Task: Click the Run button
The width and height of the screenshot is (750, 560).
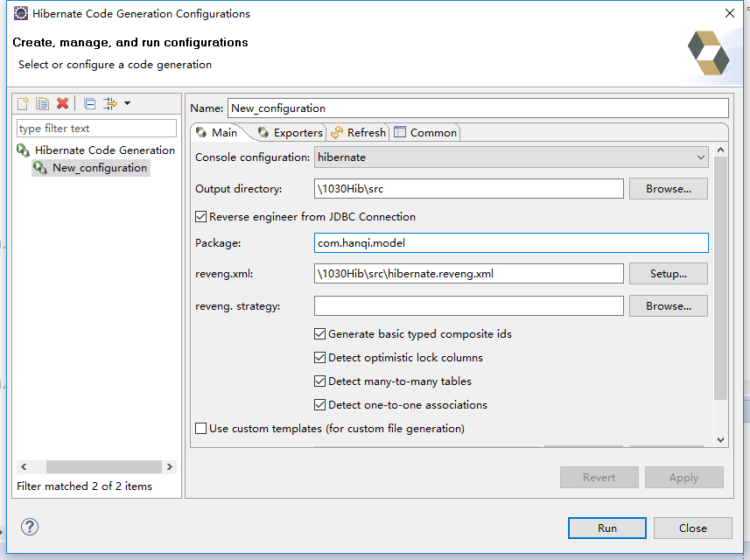Action: (x=607, y=528)
